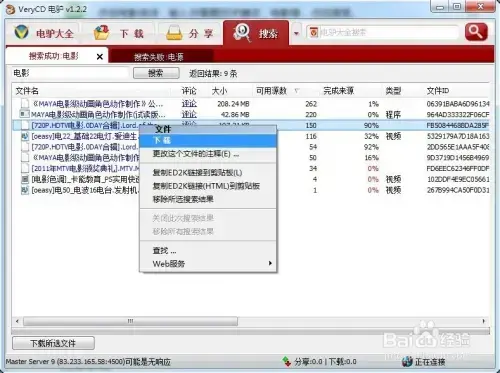Switch to the 分享 tab
Image resolution: width=500 pixels, height=373 pixels.
point(189,33)
